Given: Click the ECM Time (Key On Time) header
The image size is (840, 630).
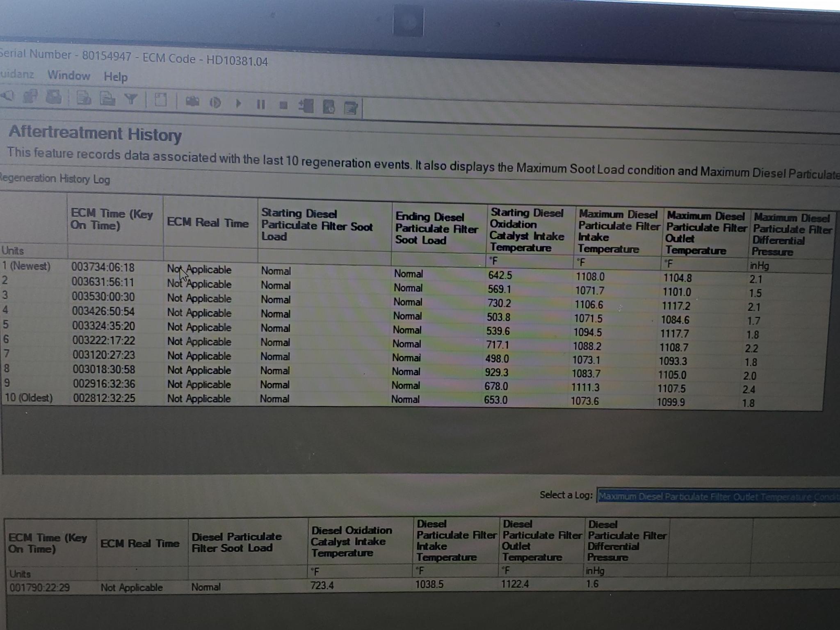Looking at the screenshot, I should (x=111, y=219).
